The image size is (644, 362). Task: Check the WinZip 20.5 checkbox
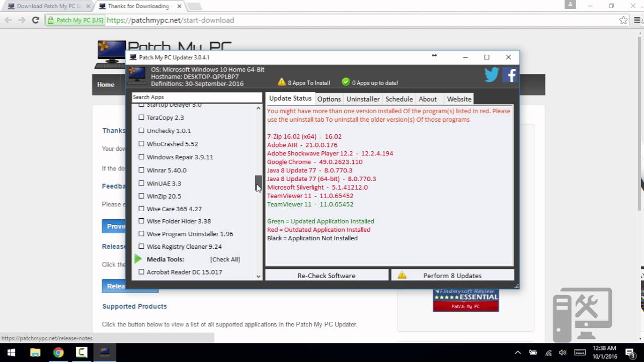[141, 196]
